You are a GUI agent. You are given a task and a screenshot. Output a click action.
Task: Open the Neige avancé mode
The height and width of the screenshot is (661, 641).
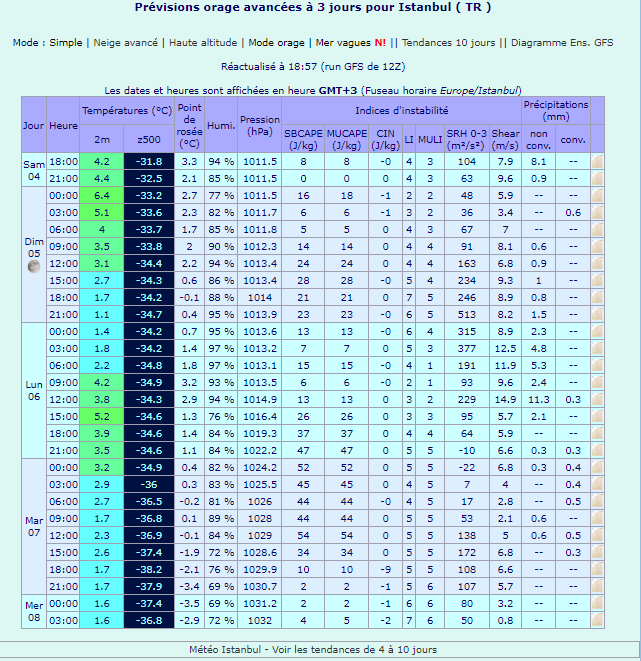coord(126,43)
